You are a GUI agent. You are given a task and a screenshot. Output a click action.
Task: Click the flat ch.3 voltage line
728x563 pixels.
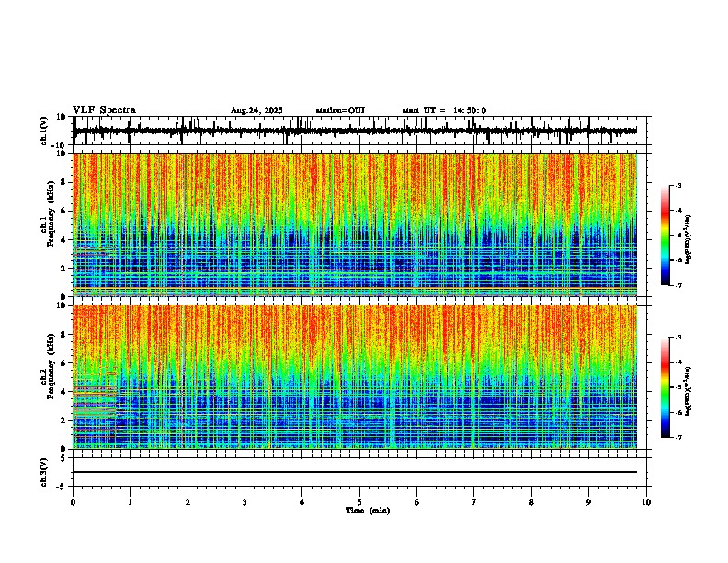(x=355, y=472)
